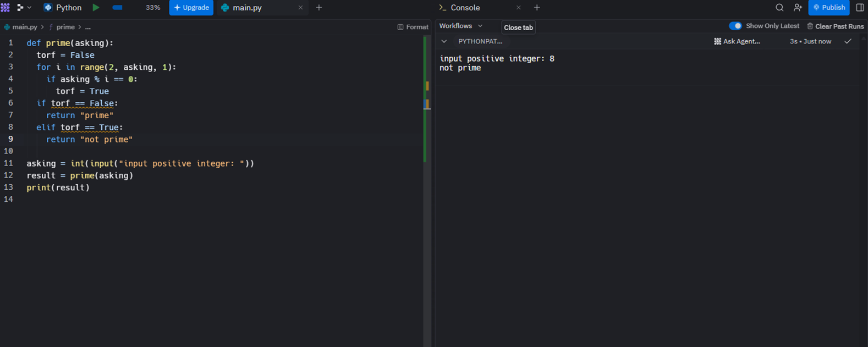
Task: Open the layout dropdown next to logo
Action: click(24, 8)
